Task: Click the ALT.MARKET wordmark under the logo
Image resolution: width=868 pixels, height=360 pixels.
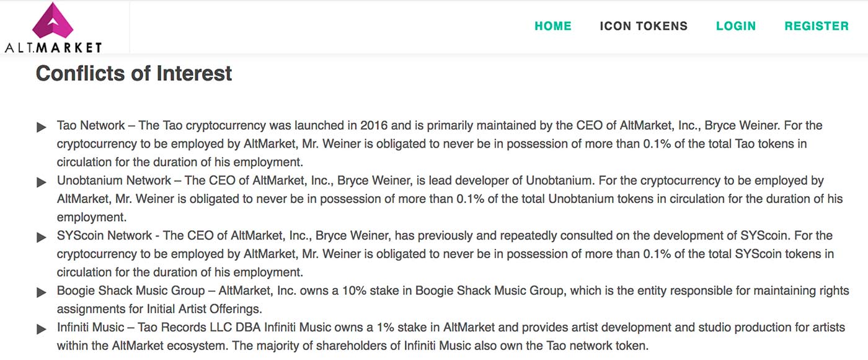Action: tap(53, 47)
